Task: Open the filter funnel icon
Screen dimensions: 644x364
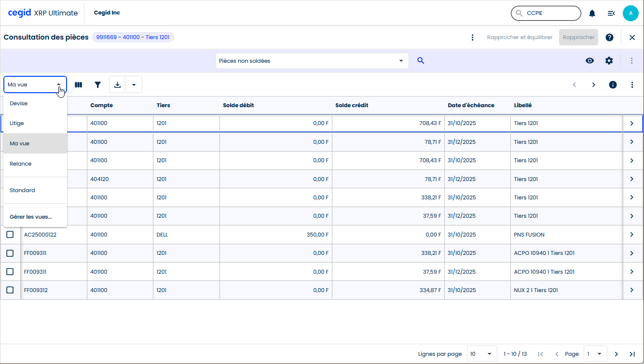Action: [x=98, y=84]
